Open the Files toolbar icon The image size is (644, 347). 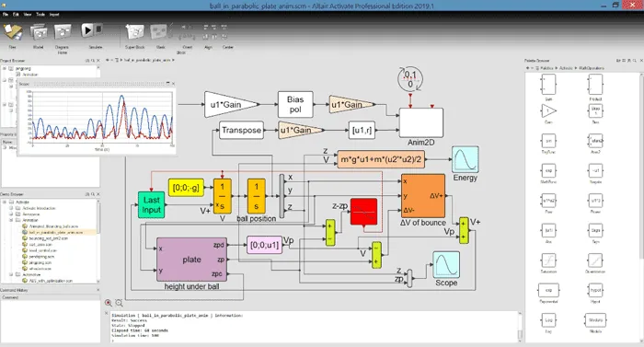tap(13, 32)
